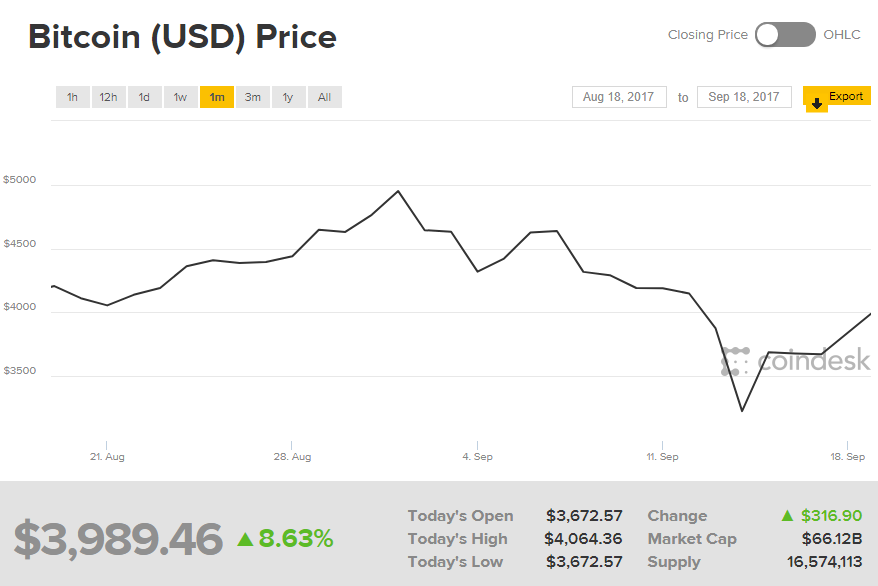Select the Closing Price label
This screenshot has height=586, width=878.
[x=707, y=35]
